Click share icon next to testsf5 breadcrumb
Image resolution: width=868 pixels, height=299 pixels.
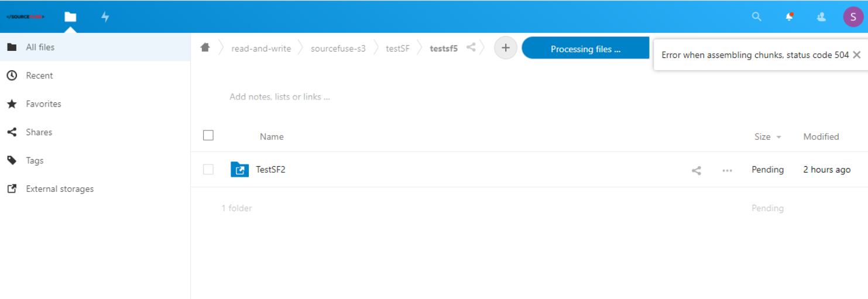pyautogui.click(x=471, y=48)
